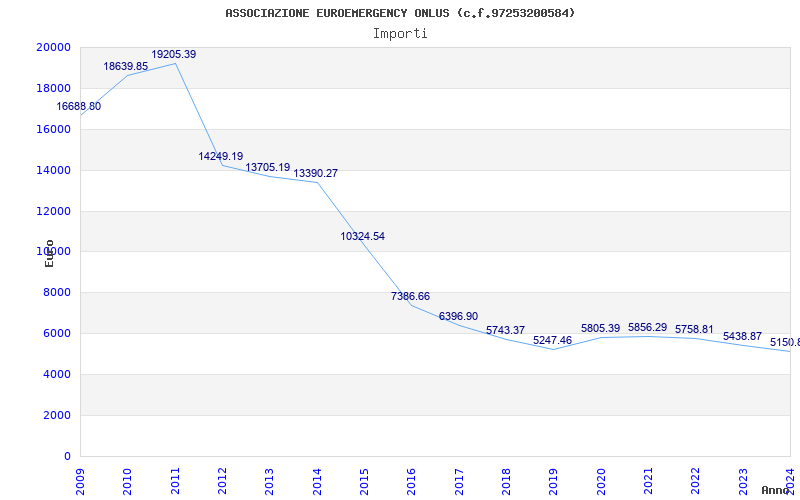800x500 pixels.
Task: Click x-axis year label 2021
Action: tap(648, 480)
